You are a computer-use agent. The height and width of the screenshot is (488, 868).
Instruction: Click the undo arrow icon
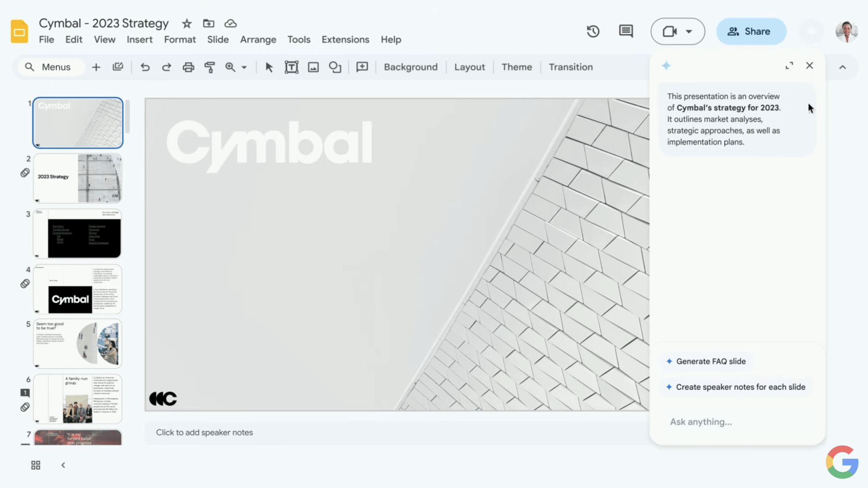145,67
